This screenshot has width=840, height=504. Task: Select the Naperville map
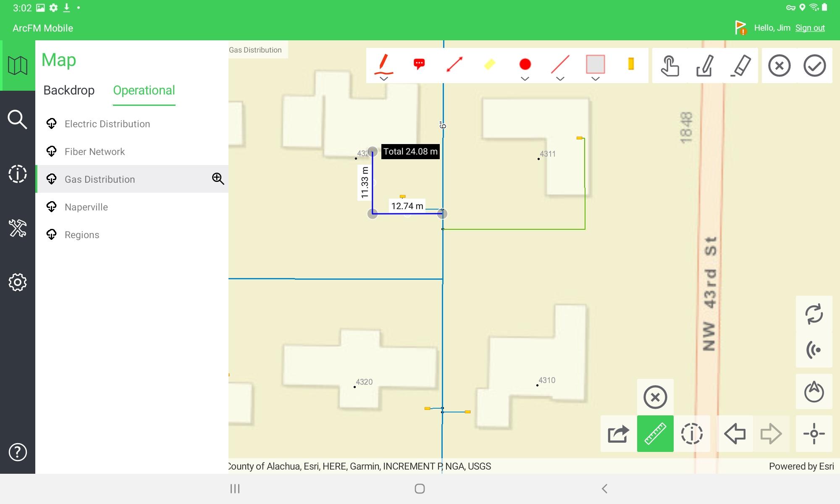pyautogui.click(x=132, y=207)
